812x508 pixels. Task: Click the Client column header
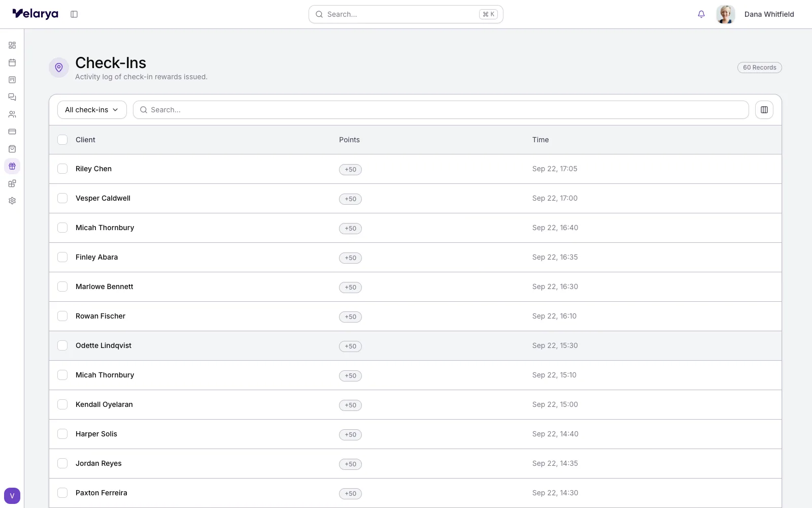pos(85,140)
